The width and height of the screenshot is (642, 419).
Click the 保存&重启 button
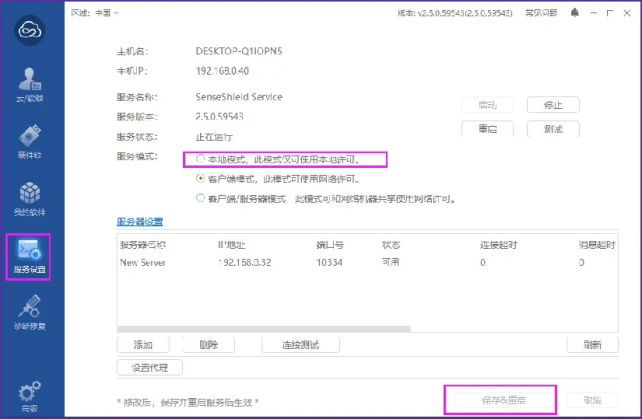click(499, 400)
